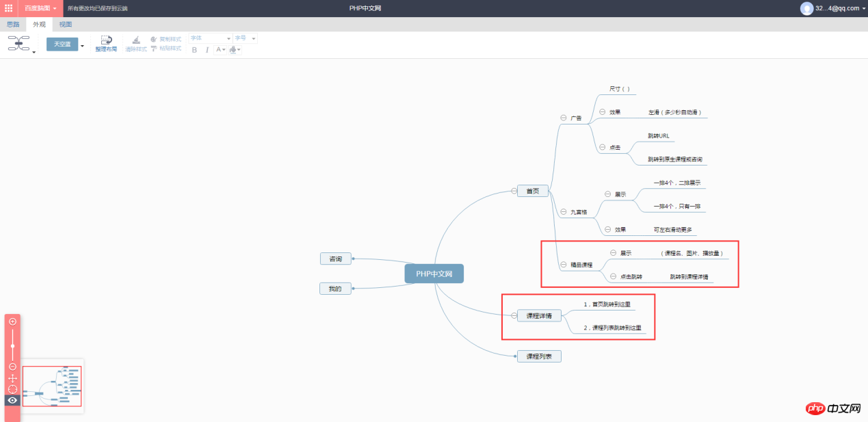Activate the hand pan tool icon
868x422 pixels.
click(12, 378)
